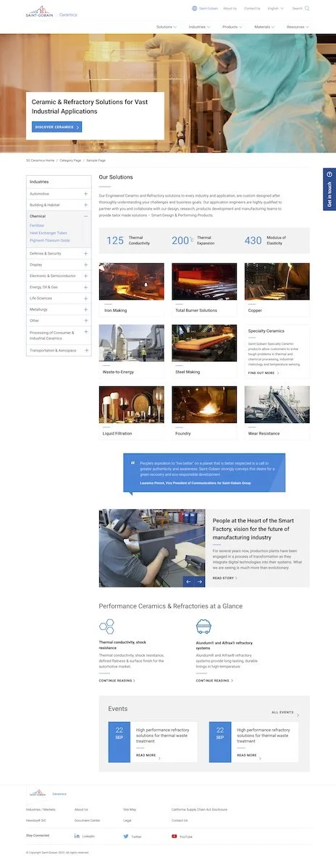
Task: Click the quotation mark icon in blue quote box
Action: click(x=133, y=463)
